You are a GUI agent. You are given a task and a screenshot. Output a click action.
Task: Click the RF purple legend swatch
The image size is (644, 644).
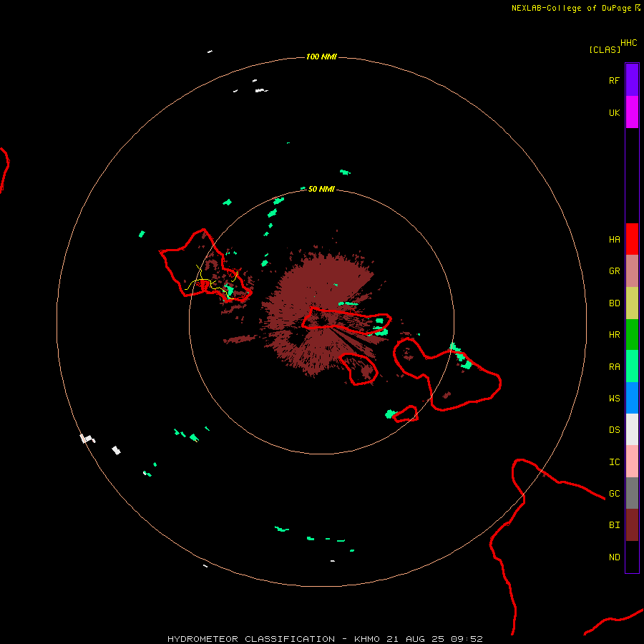(x=632, y=80)
